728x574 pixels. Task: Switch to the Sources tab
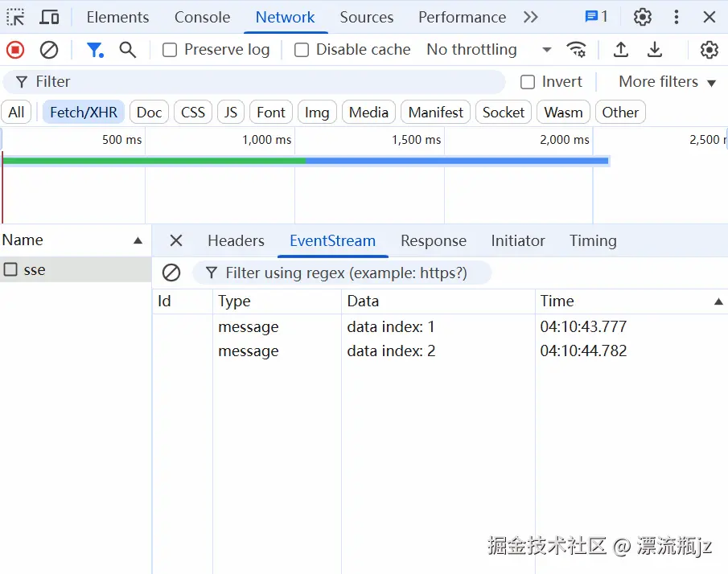click(x=366, y=17)
